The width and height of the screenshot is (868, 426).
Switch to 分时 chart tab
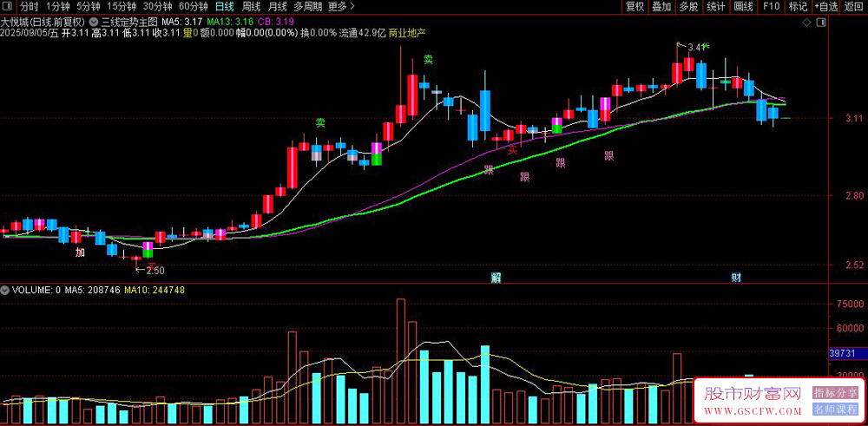pos(30,7)
